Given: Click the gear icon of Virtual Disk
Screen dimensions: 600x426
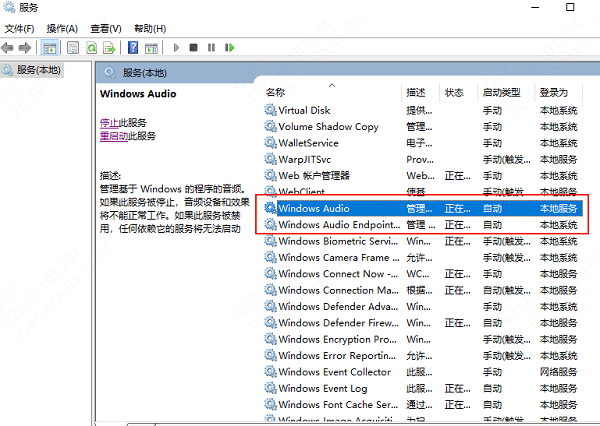Looking at the screenshot, I should (271, 110).
